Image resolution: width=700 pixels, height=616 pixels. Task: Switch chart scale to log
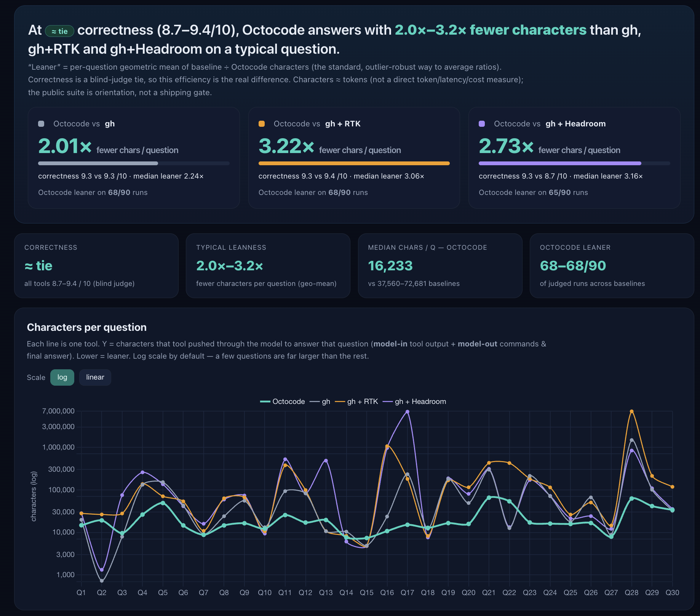tap(62, 377)
